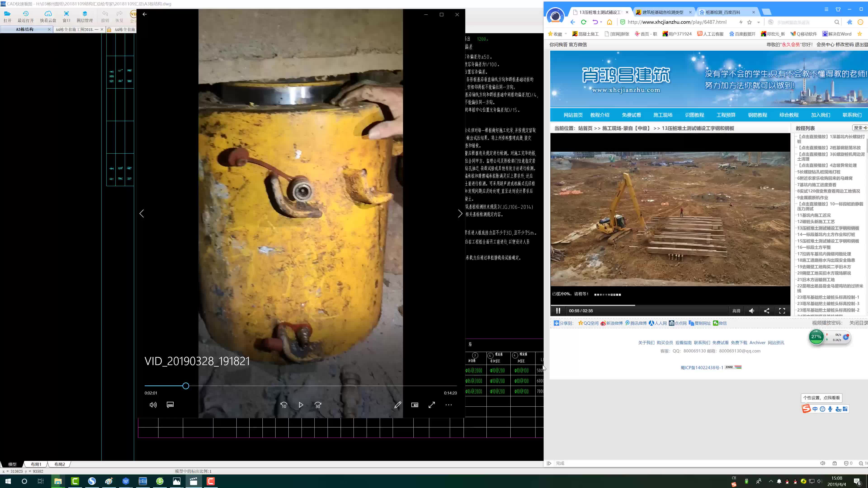868x488 pixels.
Task: Go to browser home page icon
Action: coord(610,22)
